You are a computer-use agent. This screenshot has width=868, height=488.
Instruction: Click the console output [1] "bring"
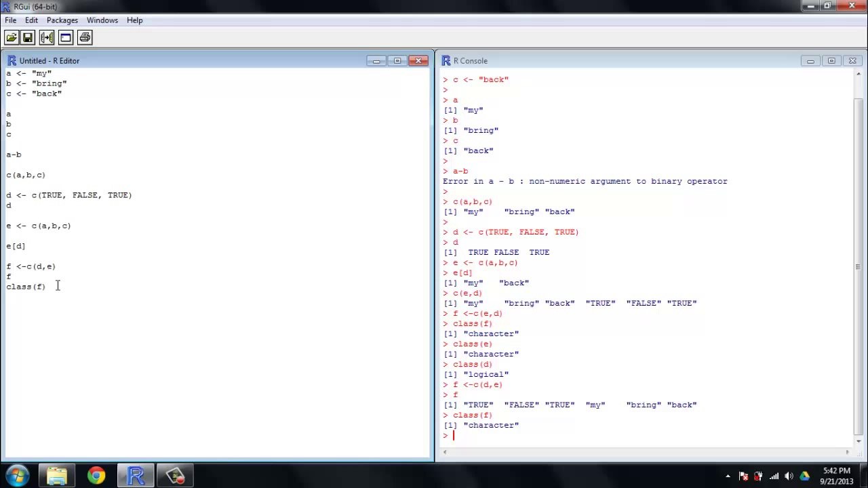coord(471,130)
